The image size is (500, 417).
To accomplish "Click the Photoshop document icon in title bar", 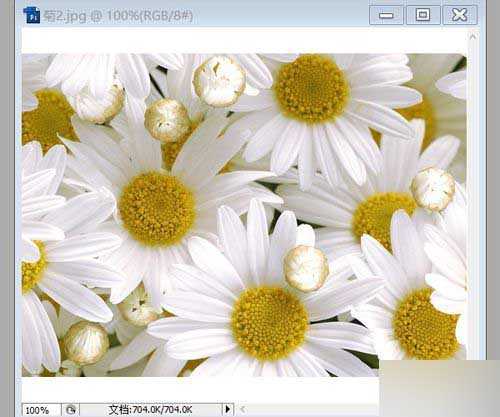I will 32,15.
